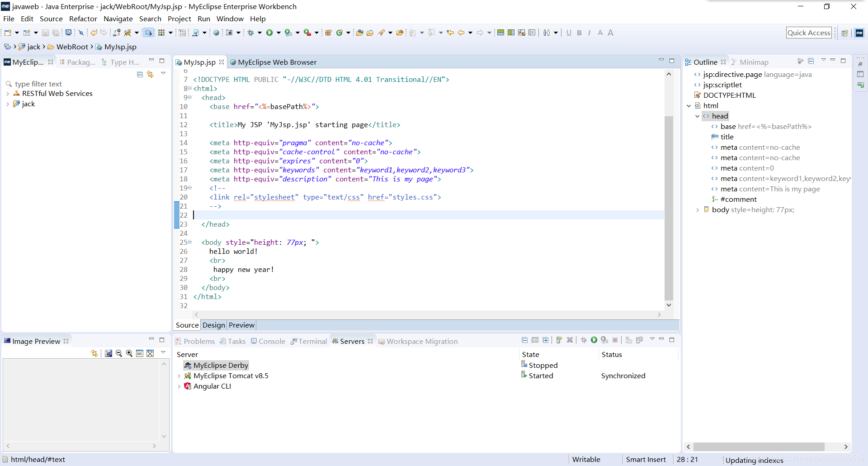Toggle vertical split editor layout icon
Image resolution: width=868 pixels, height=466 pixels.
coord(511,33)
